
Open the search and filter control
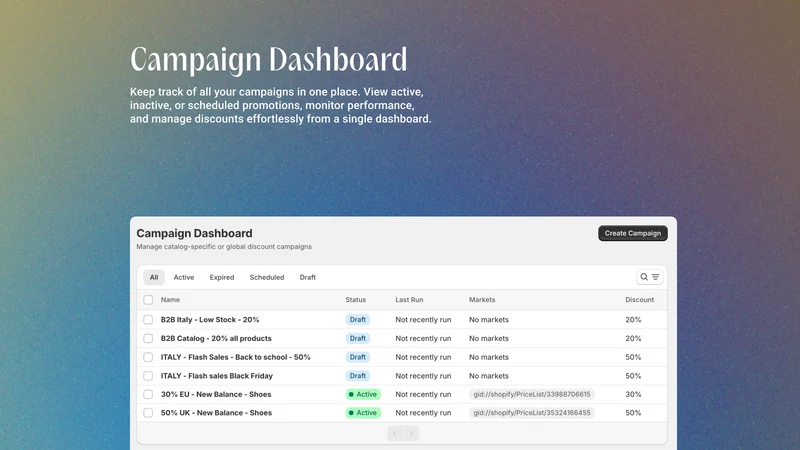[x=649, y=277]
